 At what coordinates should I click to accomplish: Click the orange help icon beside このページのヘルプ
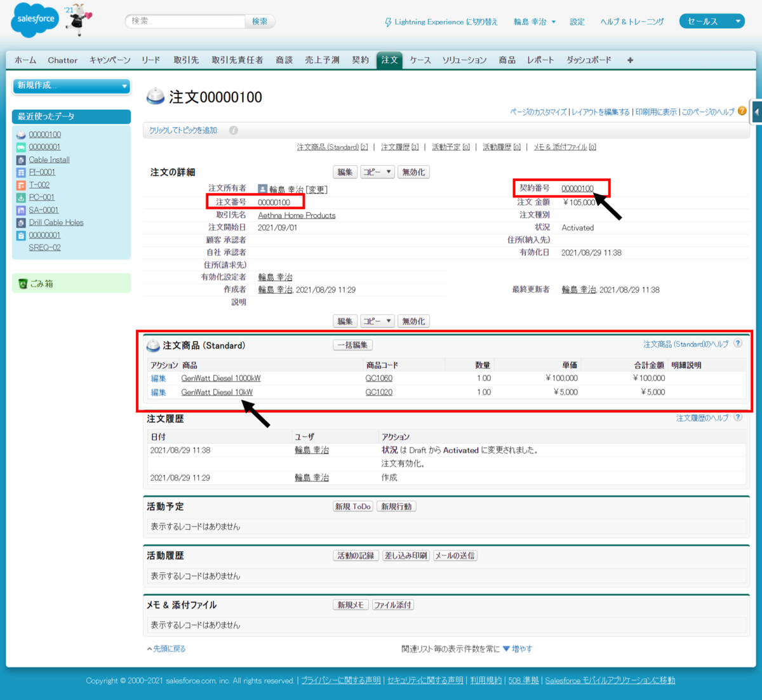click(742, 111)
